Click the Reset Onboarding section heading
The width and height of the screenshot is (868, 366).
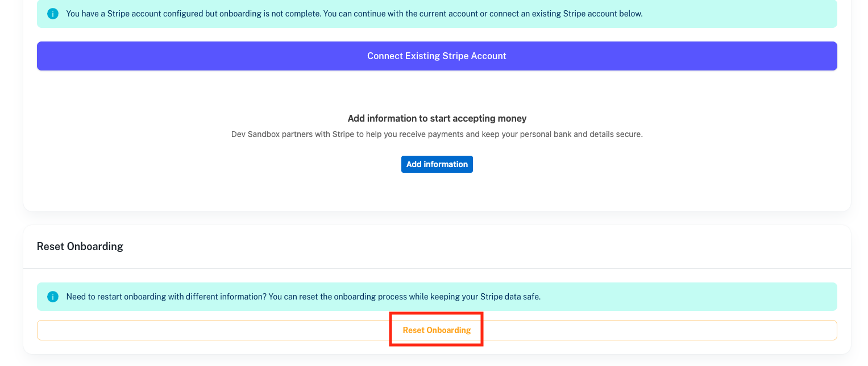tap(80, 246)
